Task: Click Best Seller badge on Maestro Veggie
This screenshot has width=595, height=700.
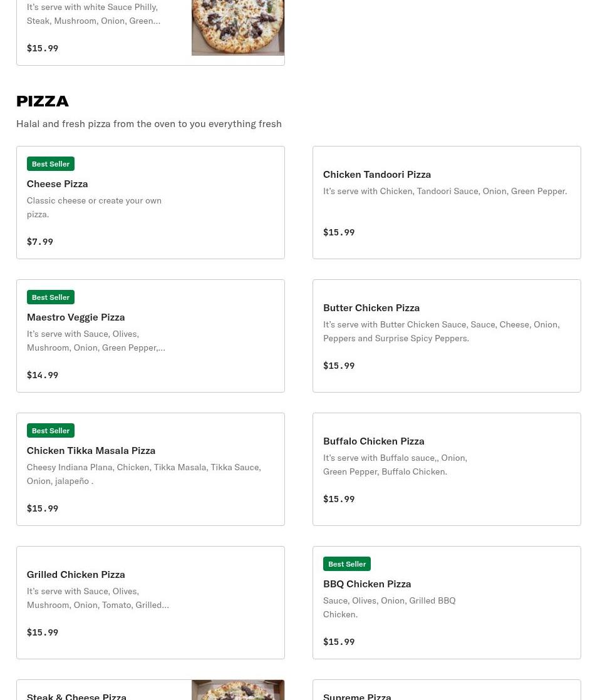Action: (51, 297)
